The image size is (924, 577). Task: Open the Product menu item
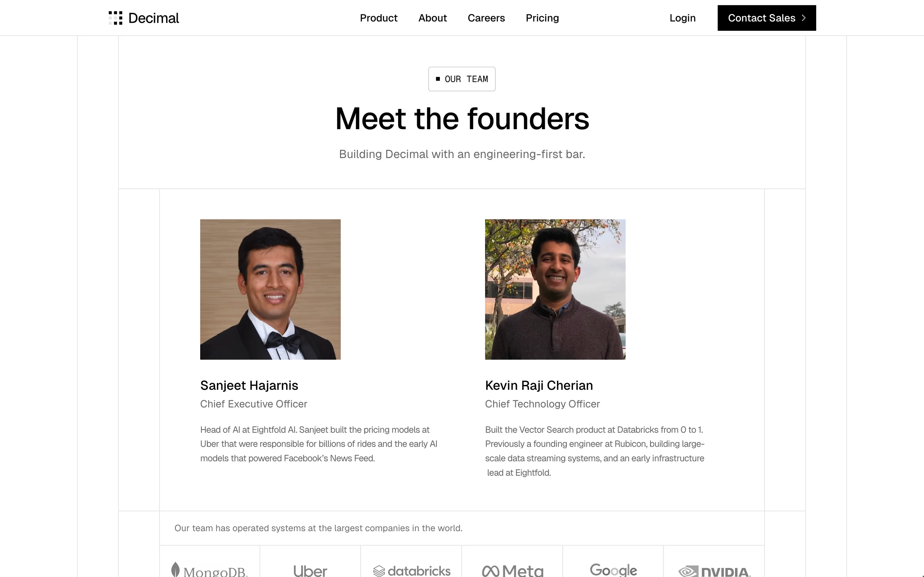pos(378,18)
